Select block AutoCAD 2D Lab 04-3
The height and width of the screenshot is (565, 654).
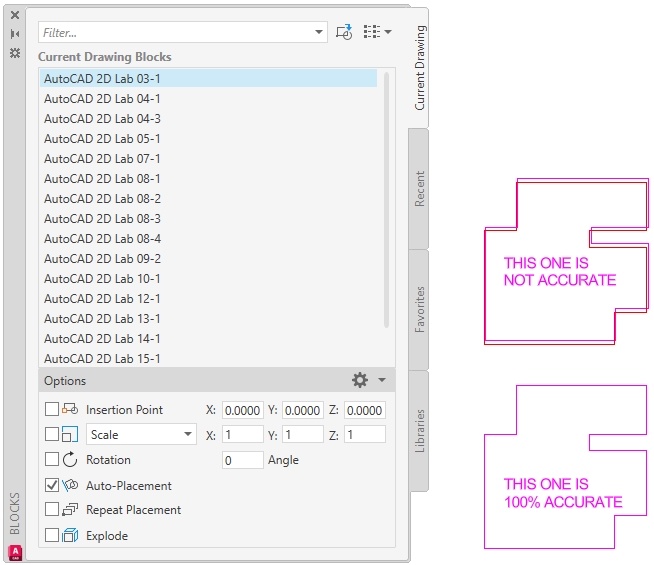[208, 119]
